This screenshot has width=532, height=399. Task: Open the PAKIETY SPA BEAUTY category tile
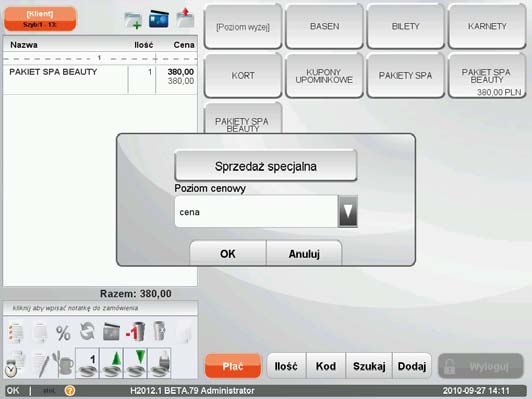click(x=243, y=119)
